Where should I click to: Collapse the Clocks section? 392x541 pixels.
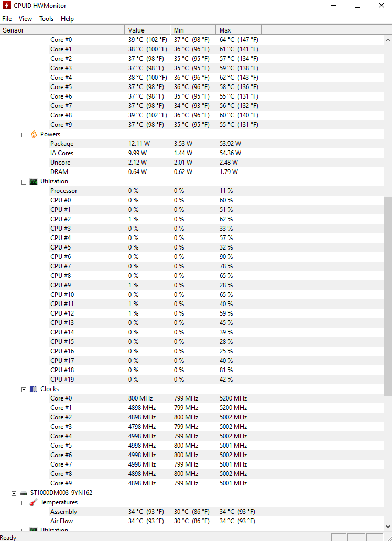24,389
